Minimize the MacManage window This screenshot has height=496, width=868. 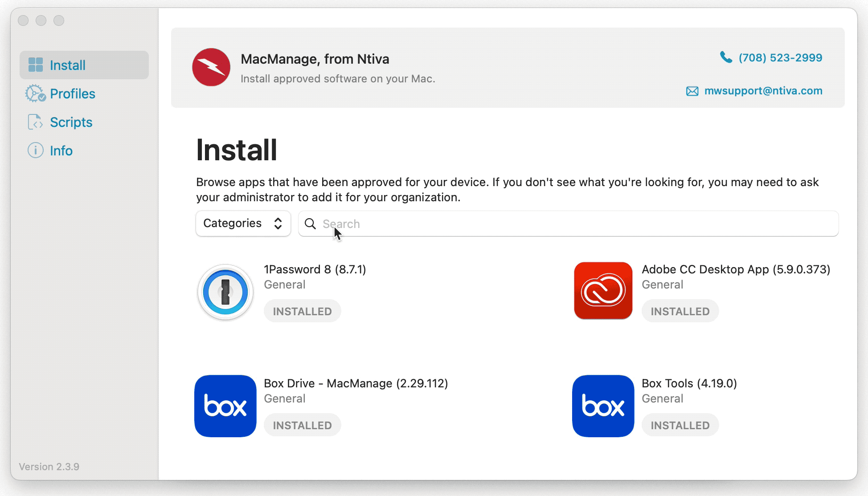pyautogui.click(x=41, y=20)
